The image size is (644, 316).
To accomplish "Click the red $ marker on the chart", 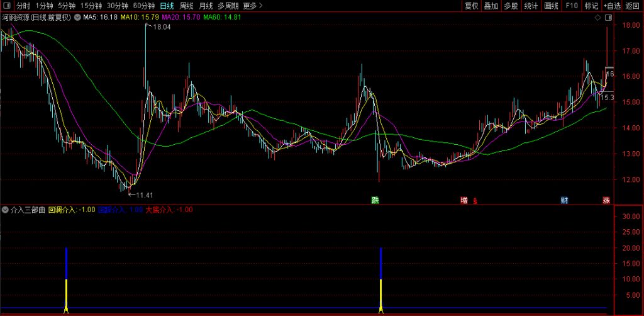I will click(x=475, y=201).
